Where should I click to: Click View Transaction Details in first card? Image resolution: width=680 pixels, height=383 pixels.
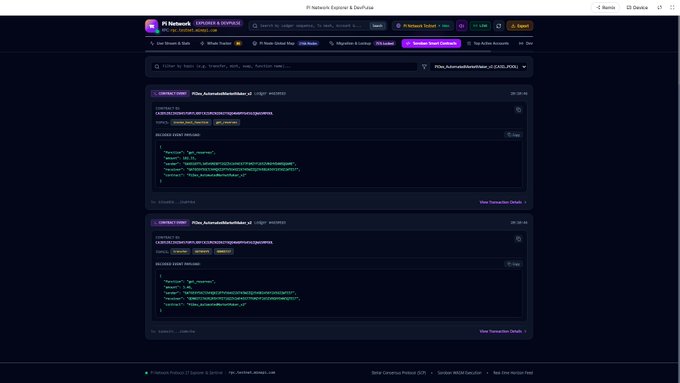[503, 202]
